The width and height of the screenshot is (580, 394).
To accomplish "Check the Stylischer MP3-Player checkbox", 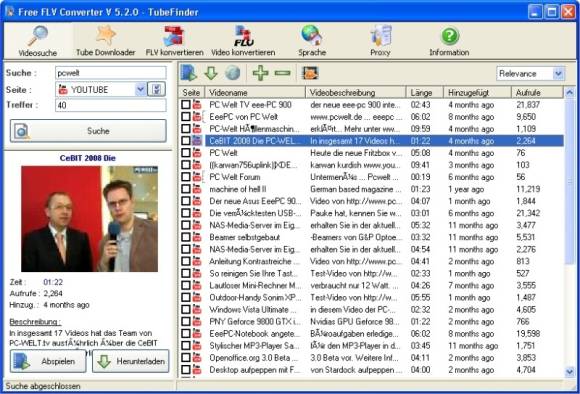I will [186, 346].
